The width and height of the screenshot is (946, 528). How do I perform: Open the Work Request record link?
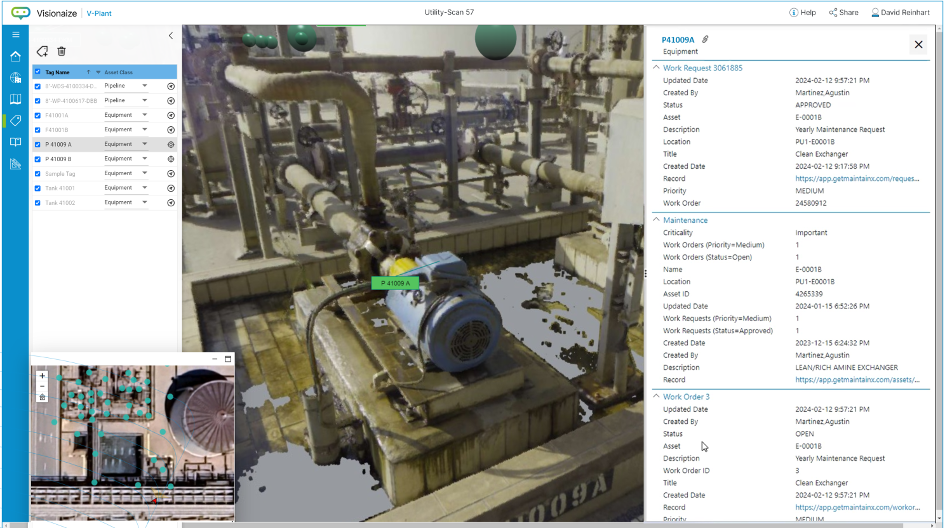coord(857,179)
